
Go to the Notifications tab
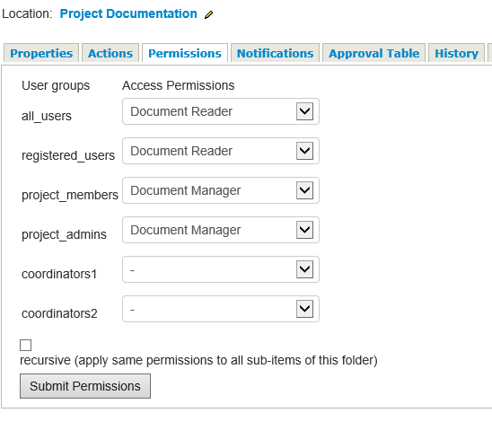276,53
